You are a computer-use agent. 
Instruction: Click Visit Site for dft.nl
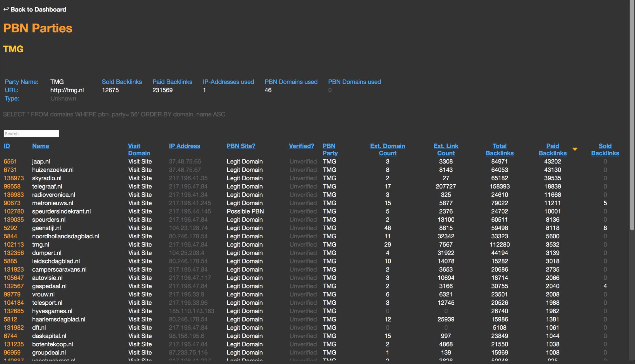point(140,328)
